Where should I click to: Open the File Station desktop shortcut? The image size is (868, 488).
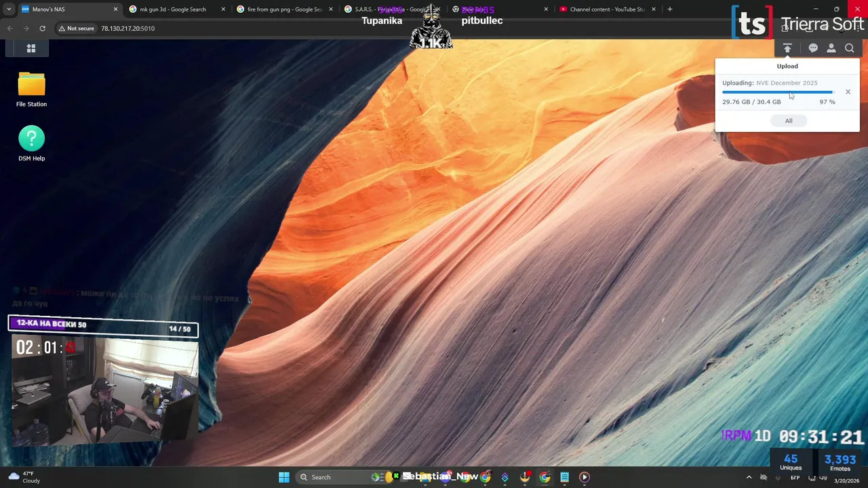pyautogui.click(x=31, y=89)
